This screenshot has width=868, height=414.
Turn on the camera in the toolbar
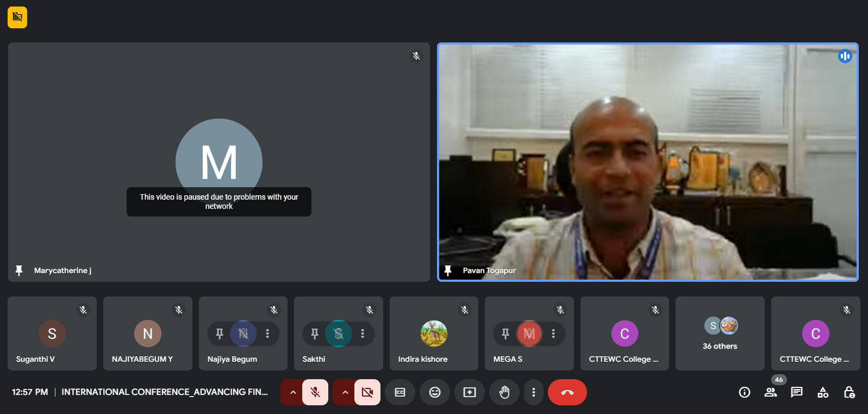pos(367,392)
